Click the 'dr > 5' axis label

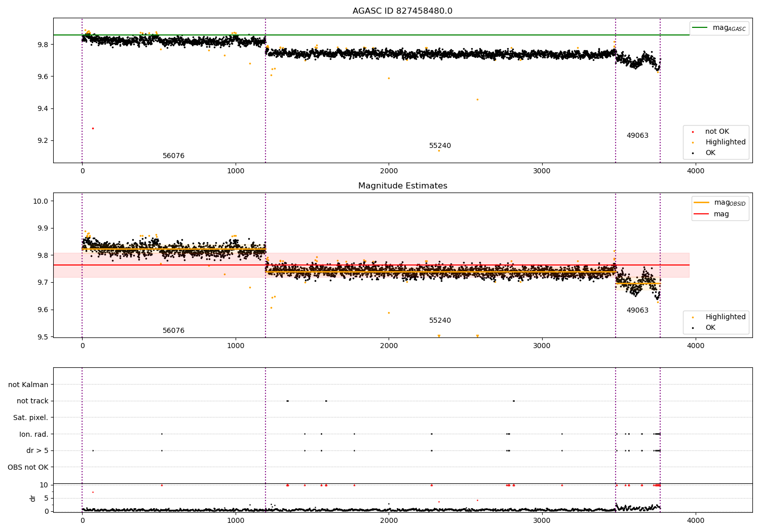(37, 451)
